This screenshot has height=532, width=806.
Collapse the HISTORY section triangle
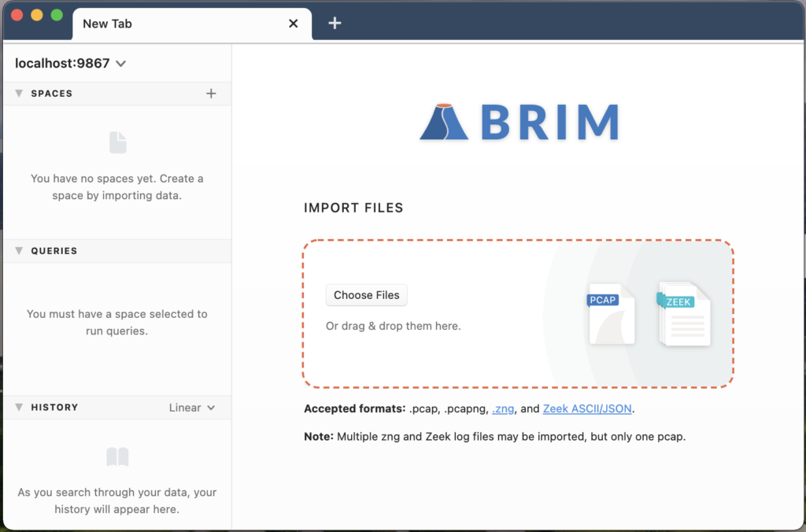pyautogui.click(x=19, y=408)
